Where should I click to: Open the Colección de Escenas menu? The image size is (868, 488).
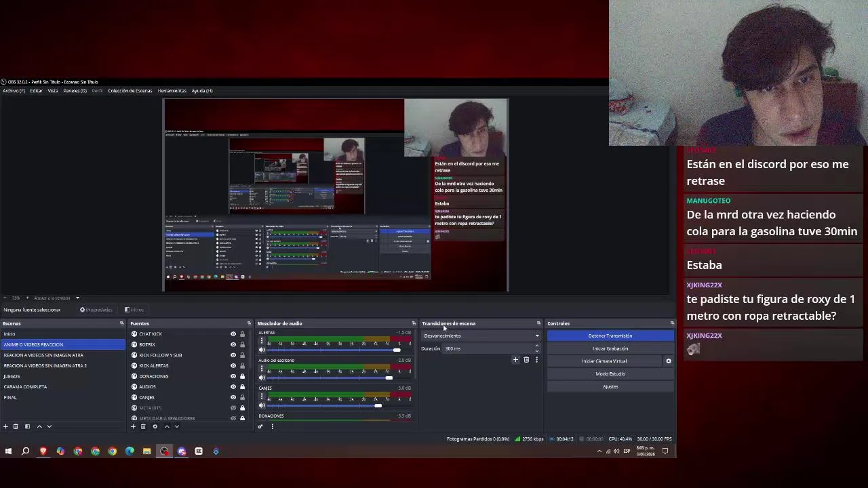[x=130, y=91]
